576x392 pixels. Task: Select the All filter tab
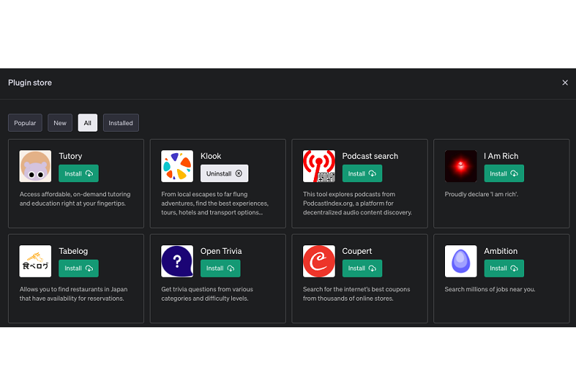tap(87, 122)
